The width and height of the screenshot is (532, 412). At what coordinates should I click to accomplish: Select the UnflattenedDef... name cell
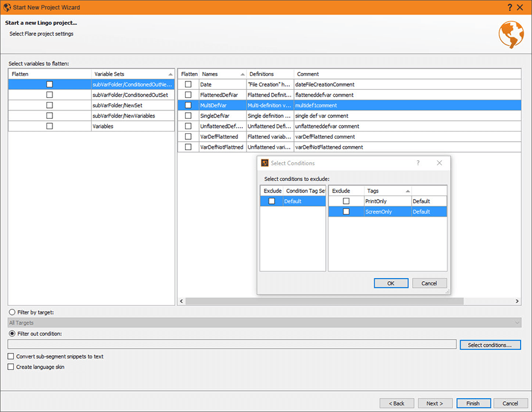[x=222, y=126]
